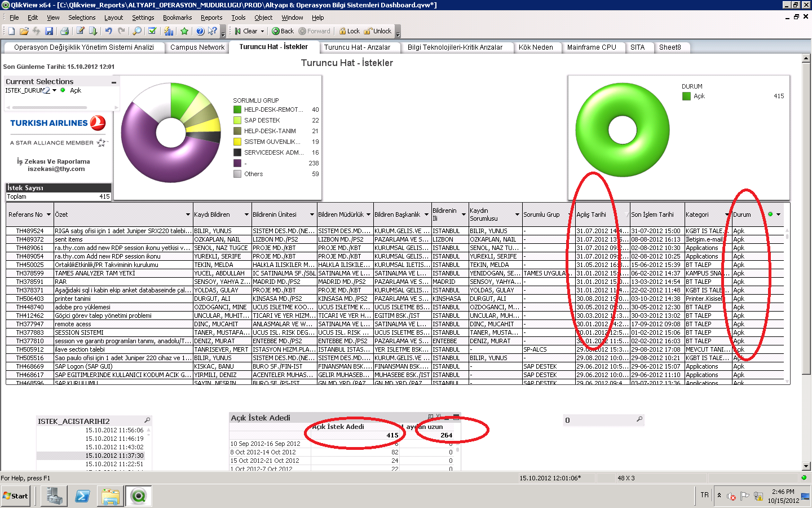Screen dimensions: 812x508
Task: Open Bildirenin Ünitesi column dropdown
Action: pos(312,214)
